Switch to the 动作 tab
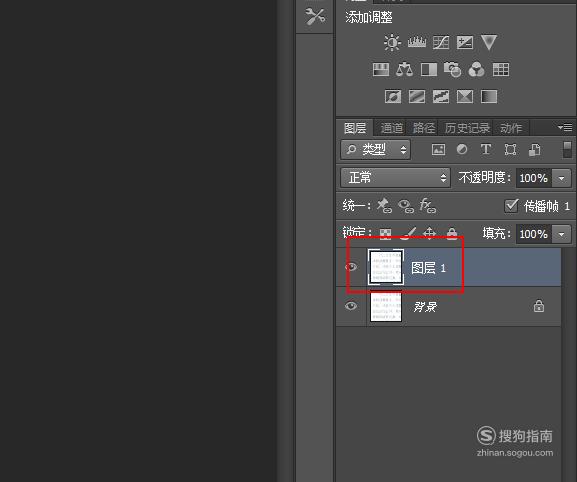The width and height of the screenshot is (577, 482). click(x=511, y=128)
